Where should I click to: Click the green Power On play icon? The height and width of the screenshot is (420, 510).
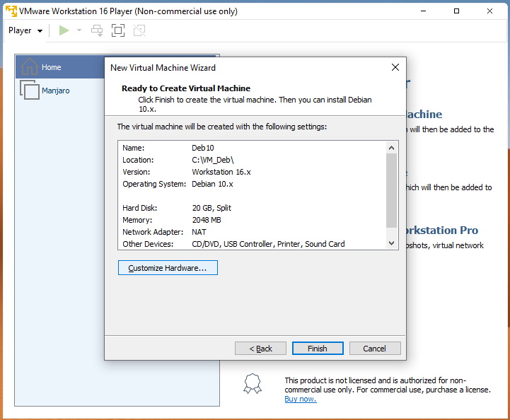coord(64,30)
